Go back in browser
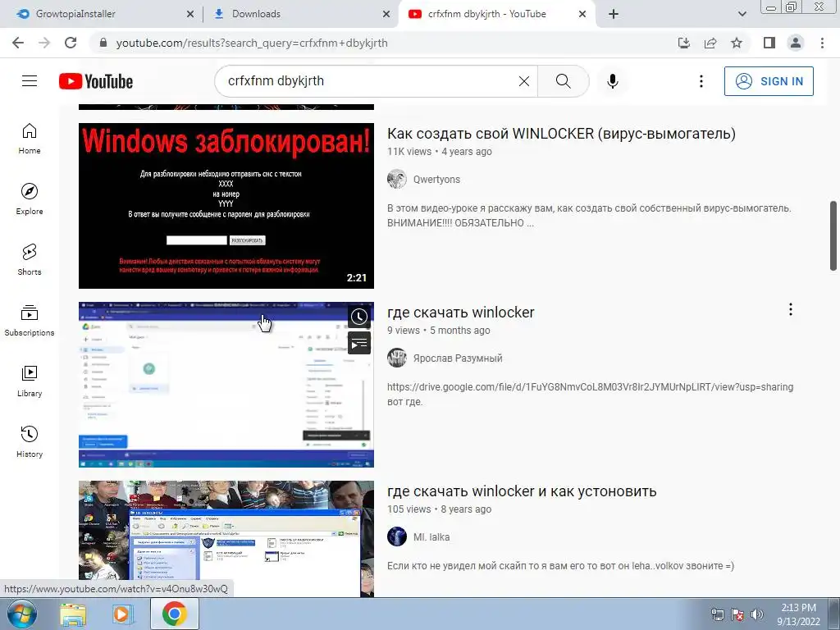 18,43
